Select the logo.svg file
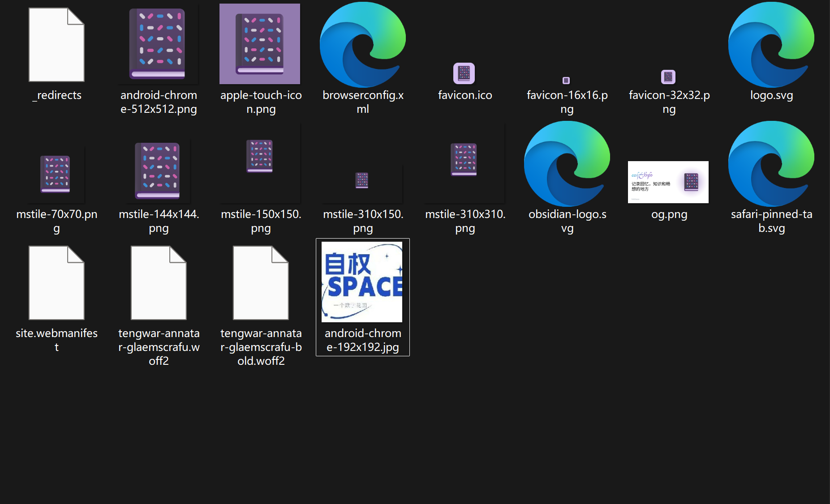 [x=771, y=44]
